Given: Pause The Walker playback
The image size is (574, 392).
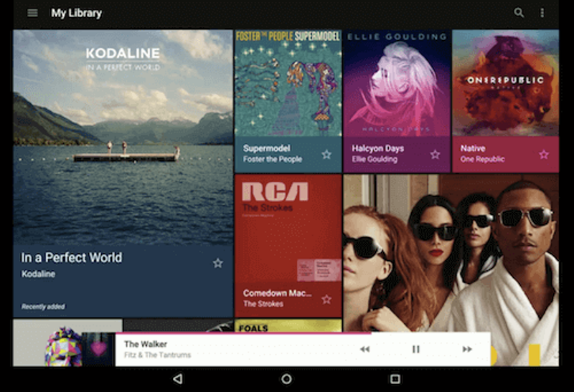Looking at the screenshot, I should (x=416, y=349).
